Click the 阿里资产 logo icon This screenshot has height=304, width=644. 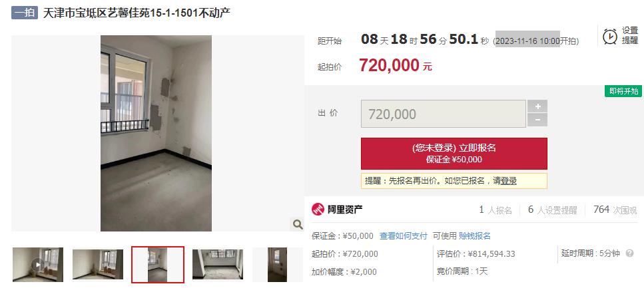pos(318,210)
